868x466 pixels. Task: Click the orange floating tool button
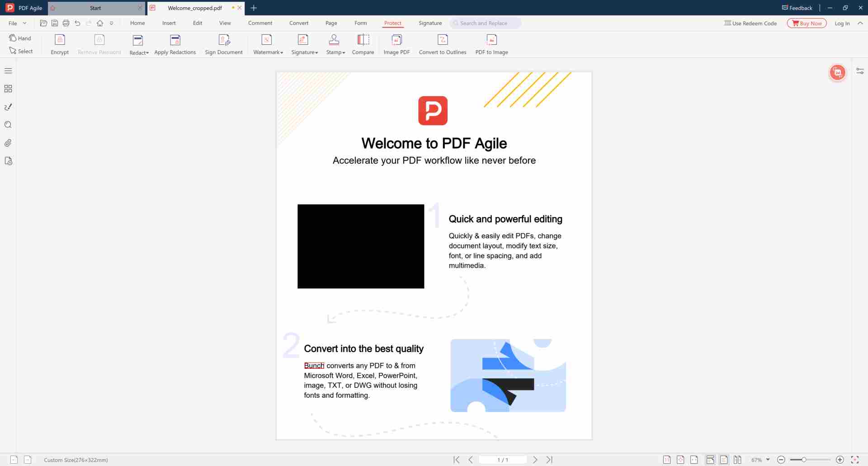837,72
